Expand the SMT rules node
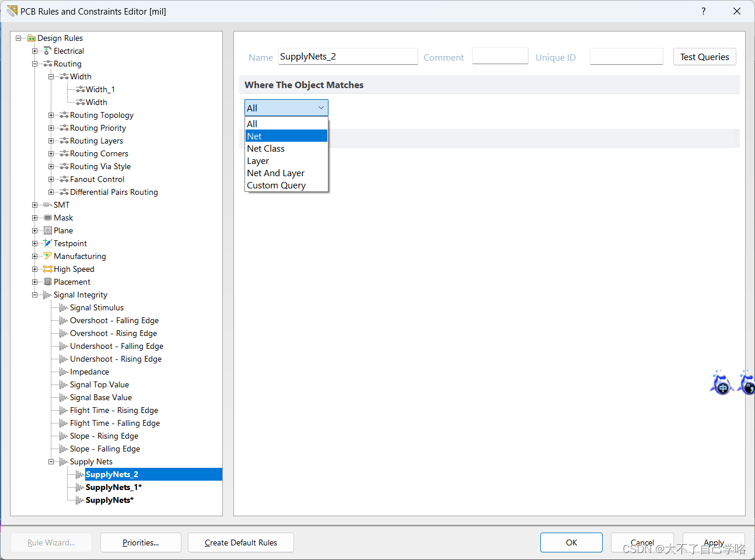The height and width of the screenshot is (560, 755). (x=35, y=205)
